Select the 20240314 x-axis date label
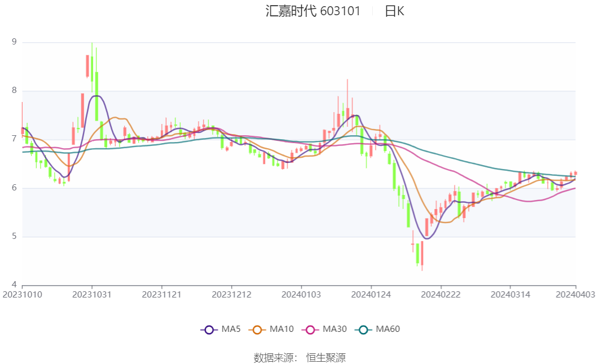 (510, 295)
